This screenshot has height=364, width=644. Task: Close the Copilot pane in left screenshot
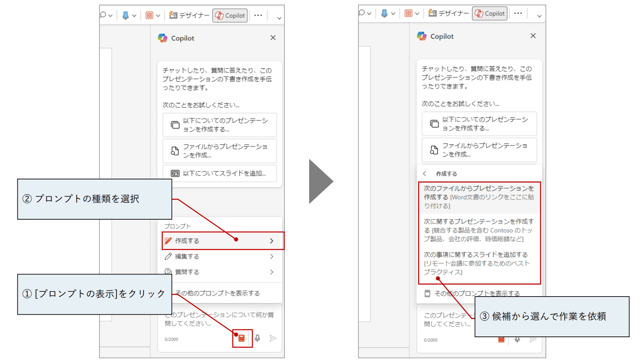[x=273, y=37]
